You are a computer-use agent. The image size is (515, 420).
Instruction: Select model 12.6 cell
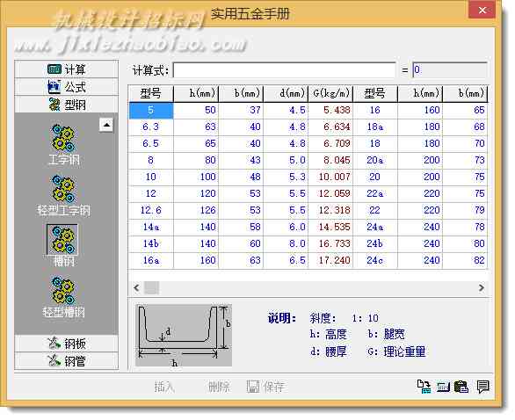[x=151, y=211]
